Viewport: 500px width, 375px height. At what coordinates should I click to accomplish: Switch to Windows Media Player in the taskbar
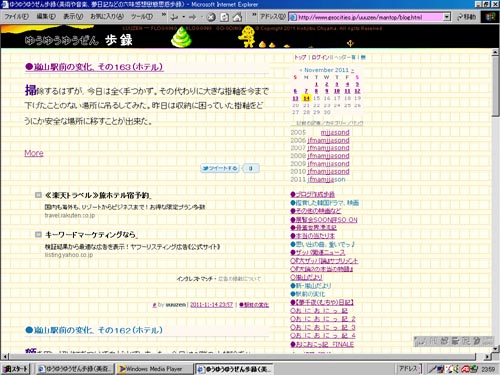(x=155, y=369)
